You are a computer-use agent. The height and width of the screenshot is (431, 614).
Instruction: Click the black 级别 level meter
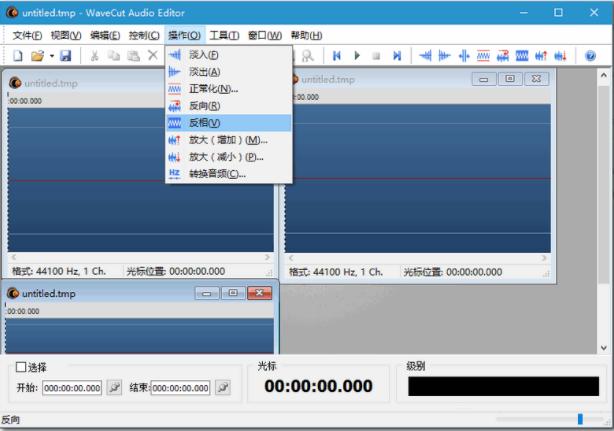click(x=504, y=386)
